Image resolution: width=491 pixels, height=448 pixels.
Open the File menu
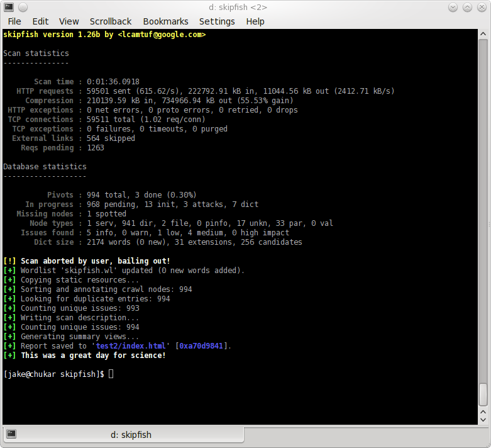tap(14, 21)
